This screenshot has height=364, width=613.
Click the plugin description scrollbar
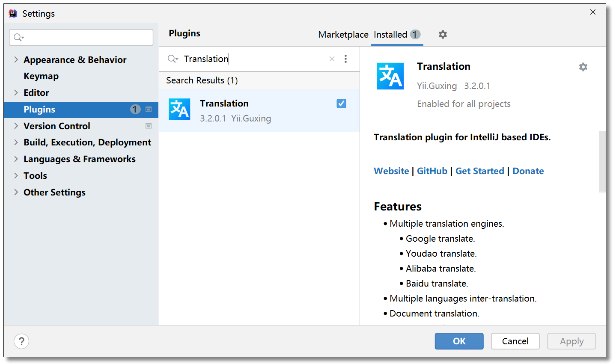(x=602, y=162)
